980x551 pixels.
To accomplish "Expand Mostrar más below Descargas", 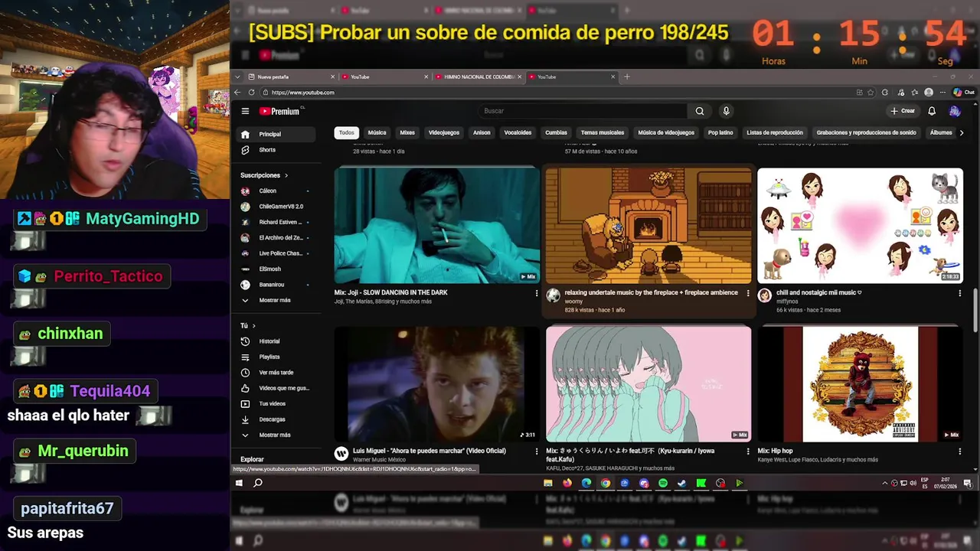I will [x=277, y=435].
